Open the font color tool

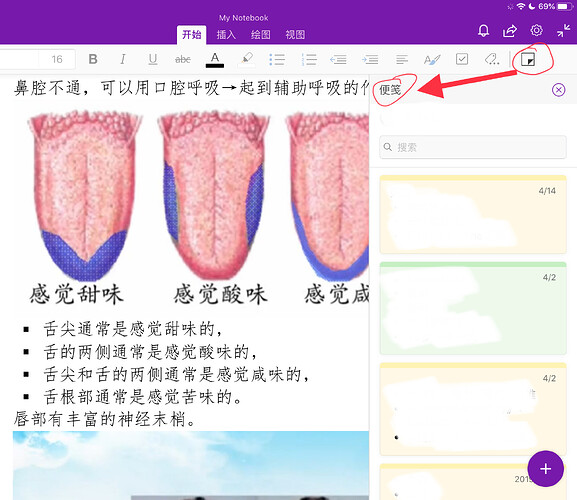click(215, 60)
